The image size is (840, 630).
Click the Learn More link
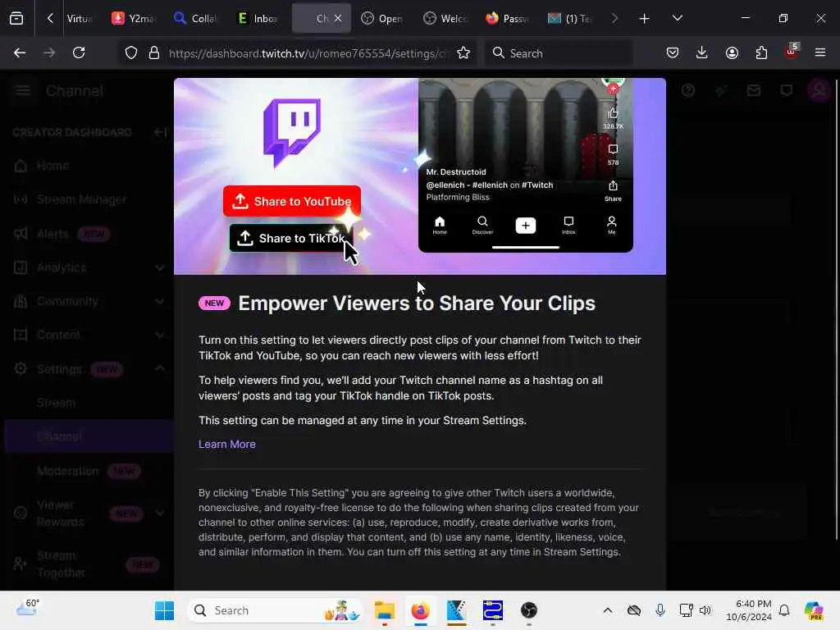point(227,444)
